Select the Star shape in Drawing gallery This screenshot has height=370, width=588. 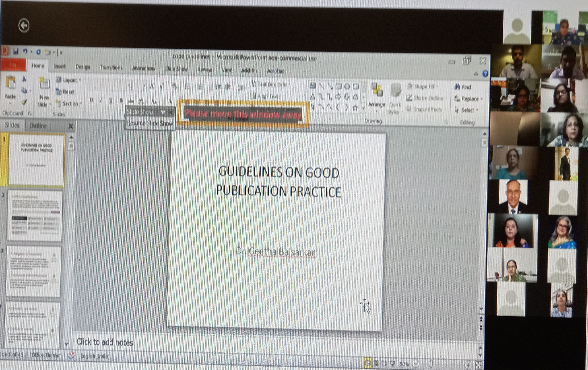pyautogui.click(x=355, y=108)
